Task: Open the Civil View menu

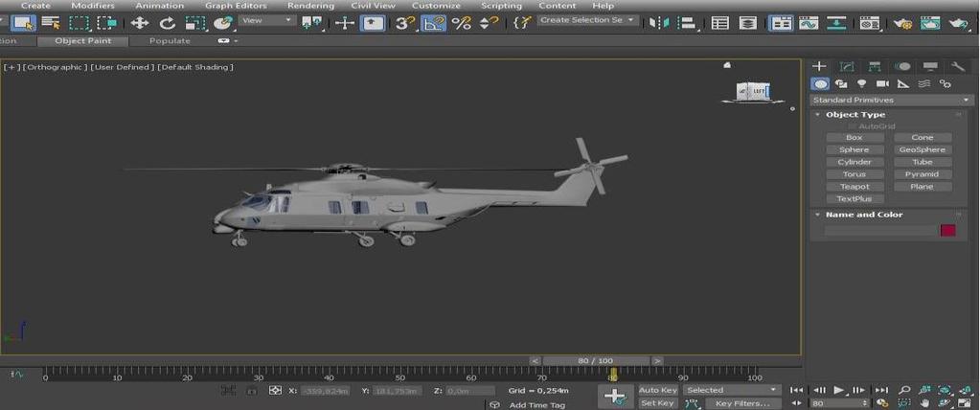Action: (x=373, y=6)
